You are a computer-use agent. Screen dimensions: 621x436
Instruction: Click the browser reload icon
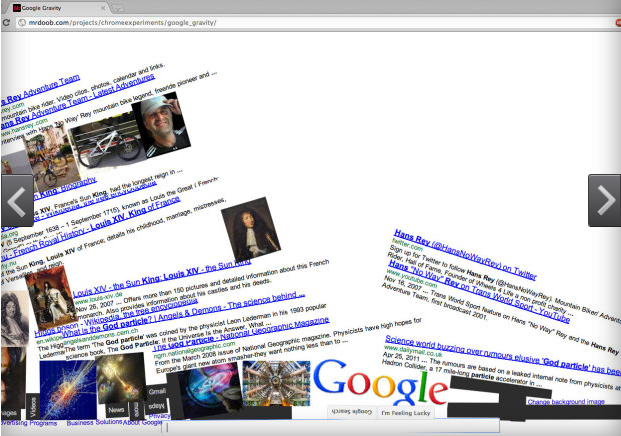click(x=6, y=23)
